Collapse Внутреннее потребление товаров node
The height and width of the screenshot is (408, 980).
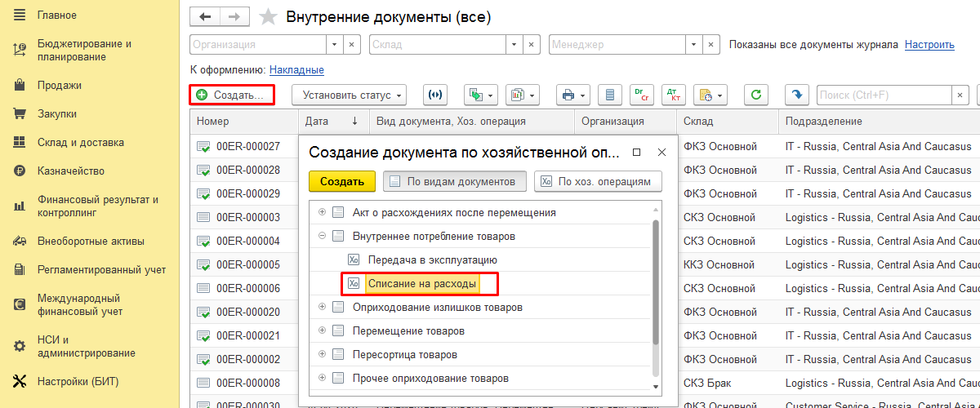coord(322,236)
